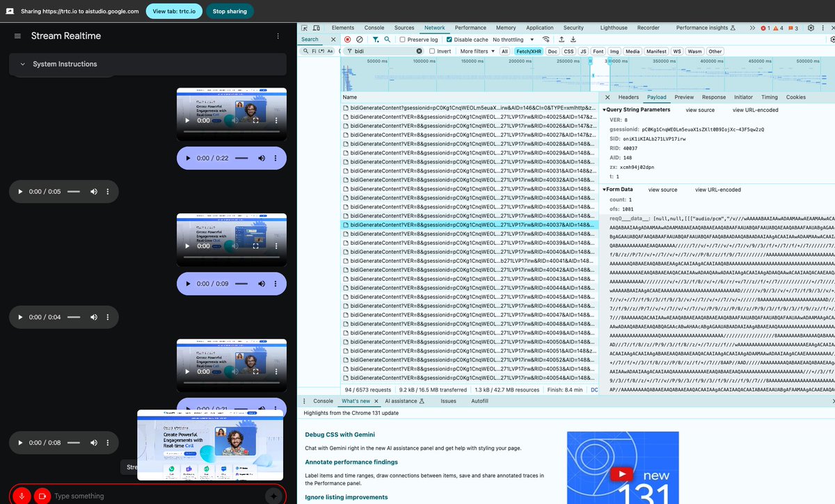Open the Performance insights tab
835x504 pixels.
[706, 28]
